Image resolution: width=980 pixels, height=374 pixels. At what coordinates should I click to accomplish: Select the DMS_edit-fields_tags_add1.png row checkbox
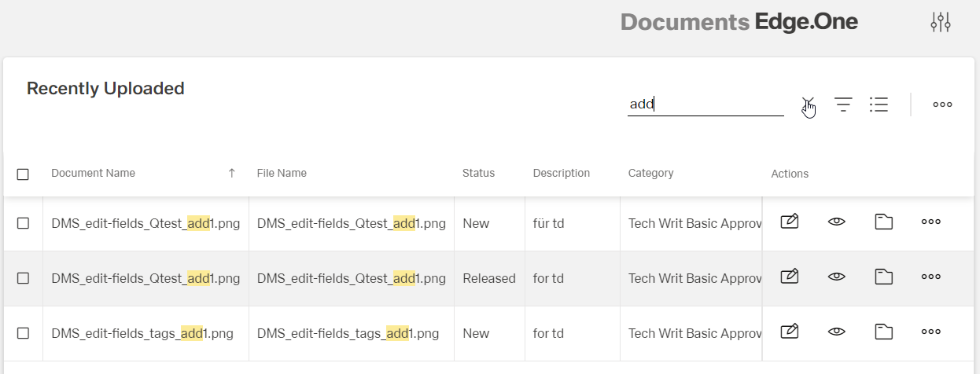23,333
